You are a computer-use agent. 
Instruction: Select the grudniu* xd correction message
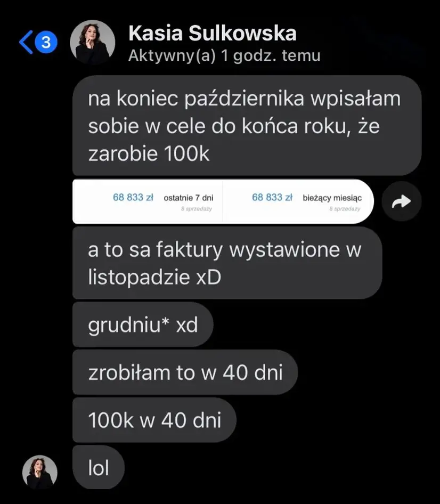click(x=143, y=324)
